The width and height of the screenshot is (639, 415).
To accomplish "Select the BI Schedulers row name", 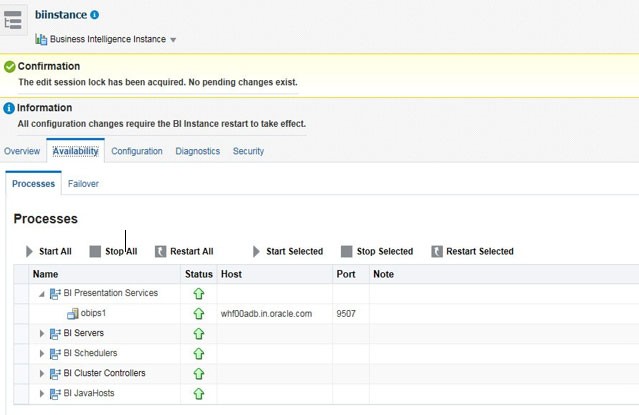I will click(90, 353).
